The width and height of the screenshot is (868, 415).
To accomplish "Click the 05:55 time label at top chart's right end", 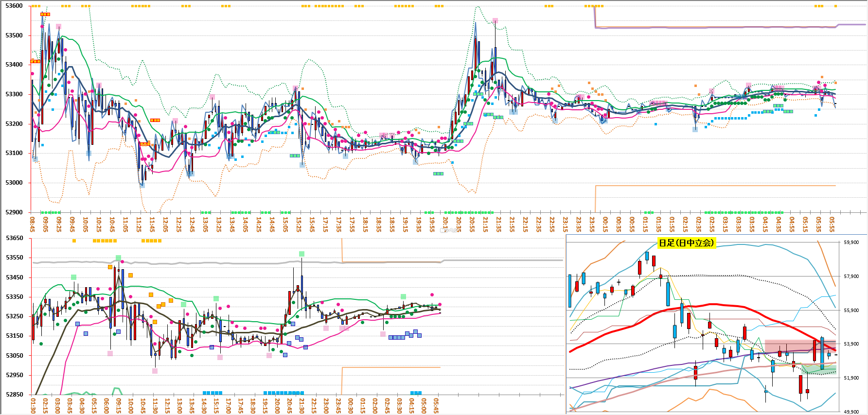I will 832,224.
